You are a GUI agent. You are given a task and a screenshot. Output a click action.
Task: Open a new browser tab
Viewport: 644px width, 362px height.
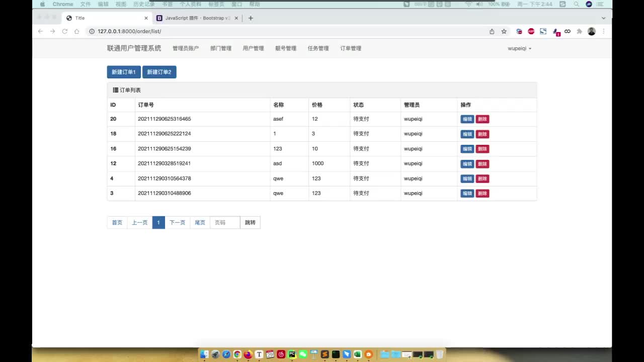pyautogui.click(x=251, y=18)
